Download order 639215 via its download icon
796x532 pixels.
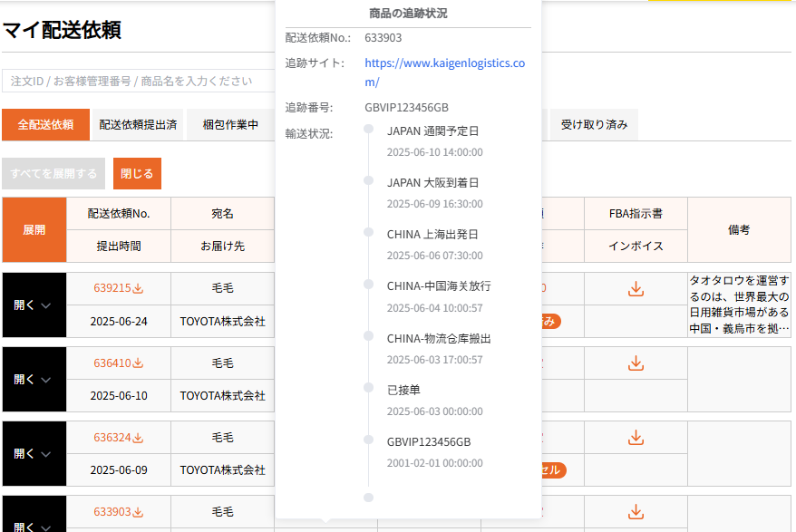tap(138, 288)
